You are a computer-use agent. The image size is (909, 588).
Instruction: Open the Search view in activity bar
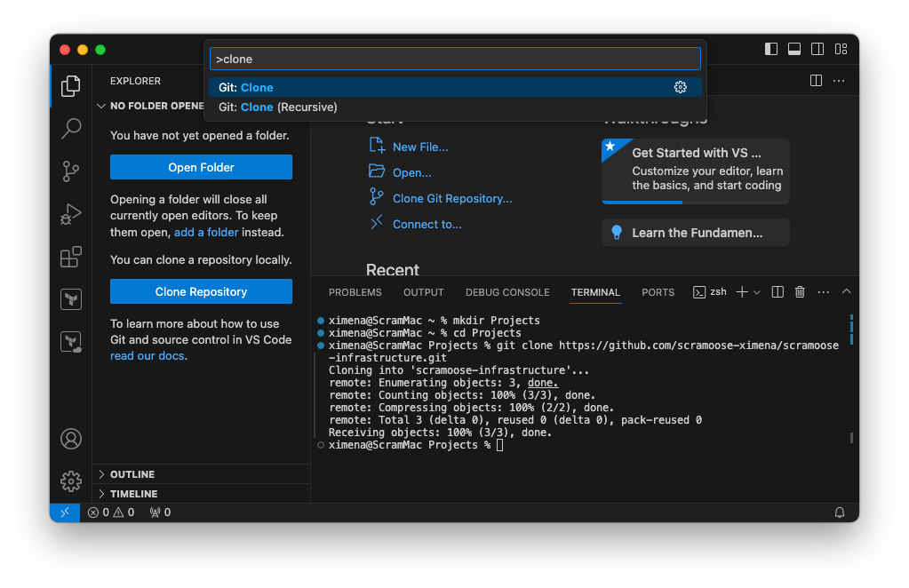tap(71, 128)
